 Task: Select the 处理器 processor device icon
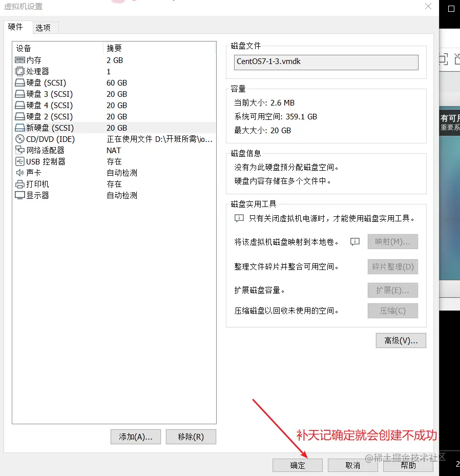(x=19, y=71)
